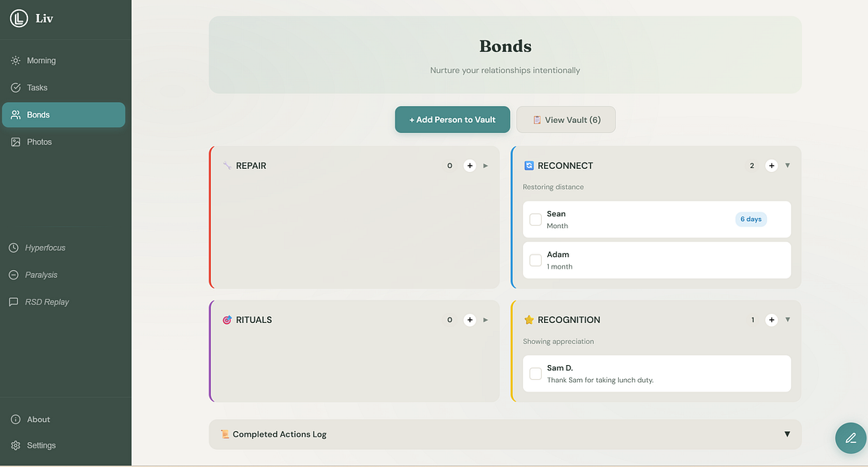This screenshot has height=467, width=868.
Task: Add item with Repair plus icon
Action: pos(469,166)
